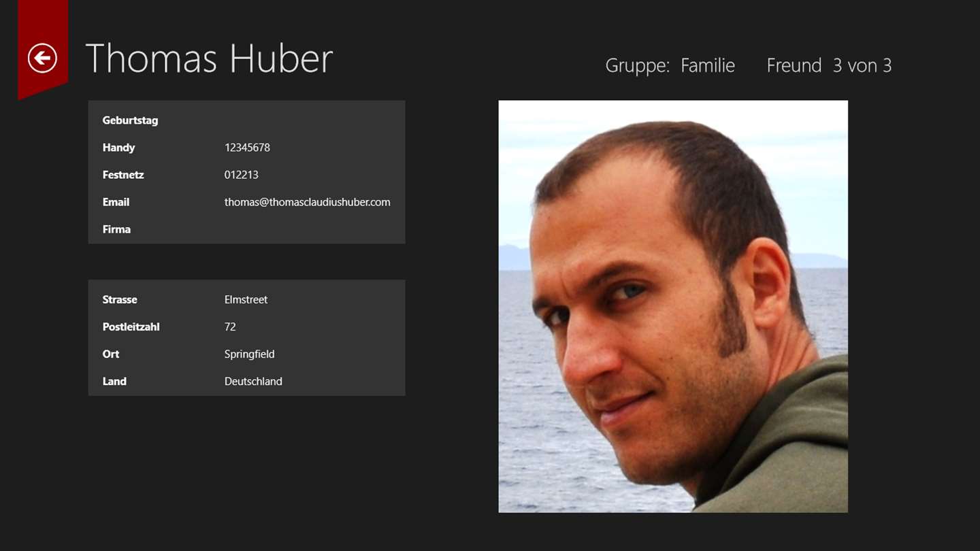Select the Land value Deutschland
The height and width of the screenshot is (551, 980).
[253, 381]
